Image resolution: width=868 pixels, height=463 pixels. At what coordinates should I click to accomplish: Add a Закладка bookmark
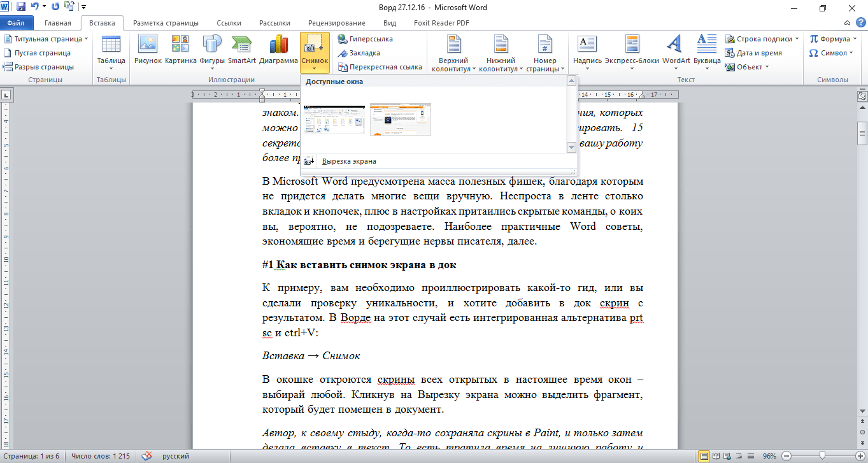(359, 53)
